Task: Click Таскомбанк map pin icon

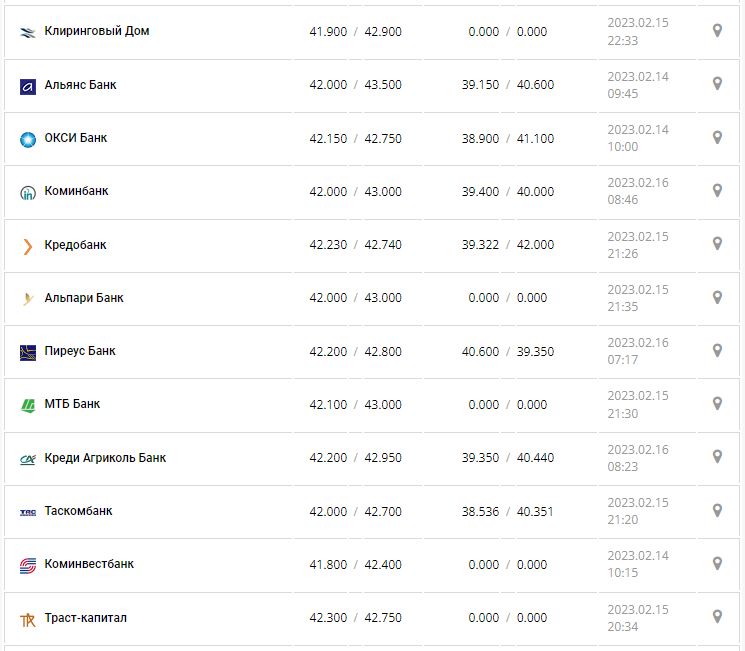Action: 717,510
